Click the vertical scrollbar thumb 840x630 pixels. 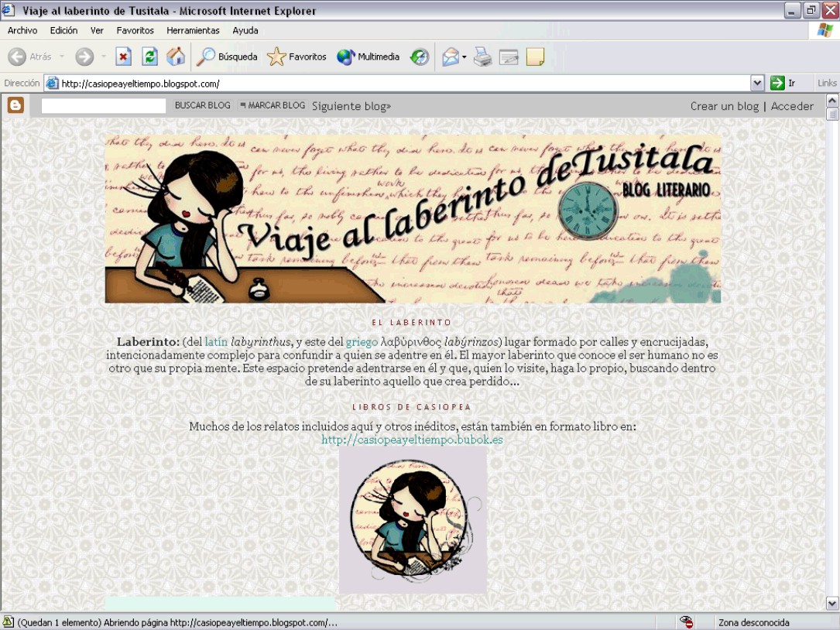tap(832, 114)
